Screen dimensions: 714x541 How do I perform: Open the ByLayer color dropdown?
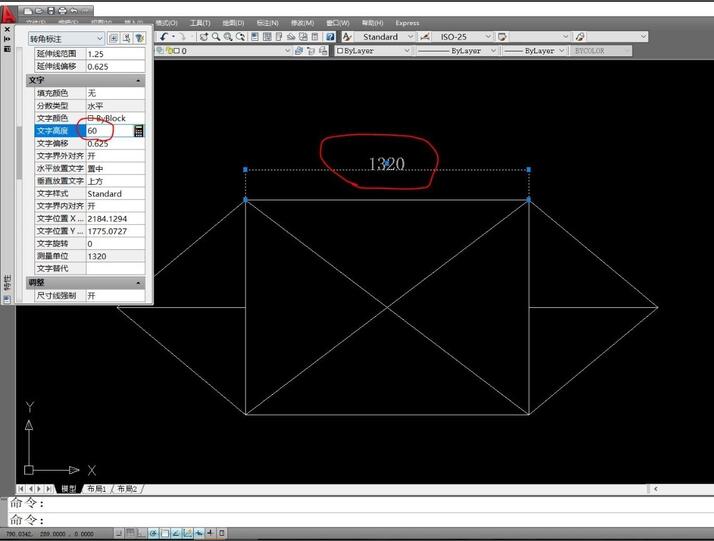(x=372, y=51)
